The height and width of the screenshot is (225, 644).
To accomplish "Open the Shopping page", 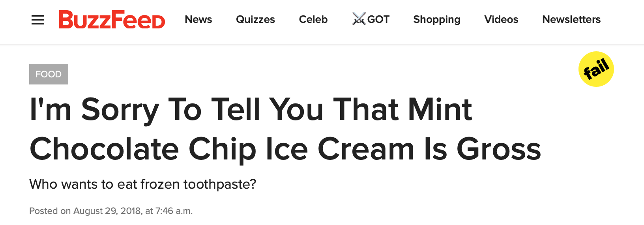I will click(x=436, y=19).
